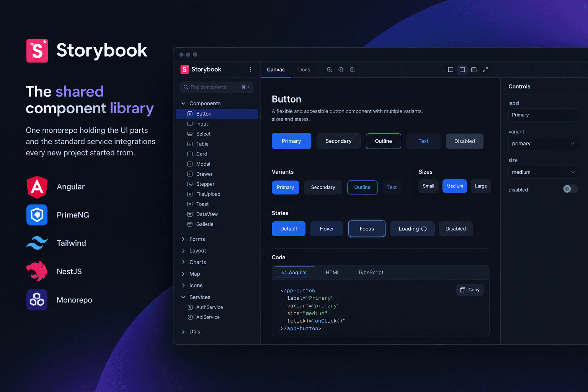The image size is (588, 392).
Task: Click the Default state button
Action: (289, 229)
